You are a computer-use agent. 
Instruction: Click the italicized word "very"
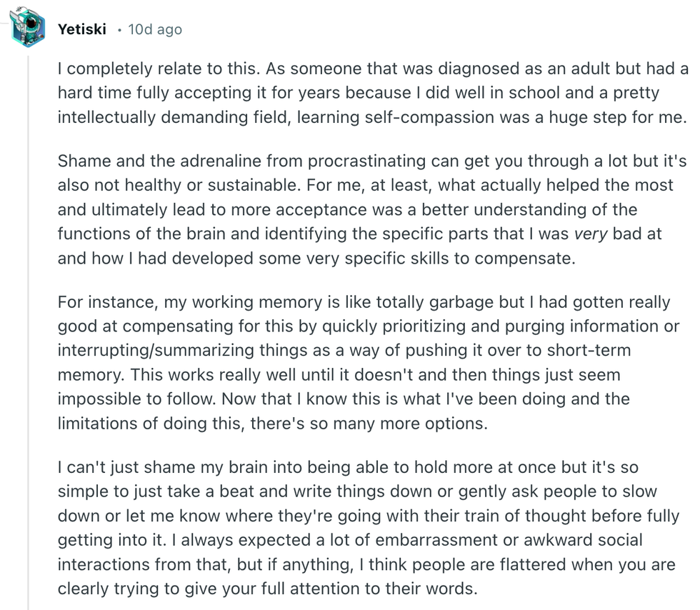point(594,234)
